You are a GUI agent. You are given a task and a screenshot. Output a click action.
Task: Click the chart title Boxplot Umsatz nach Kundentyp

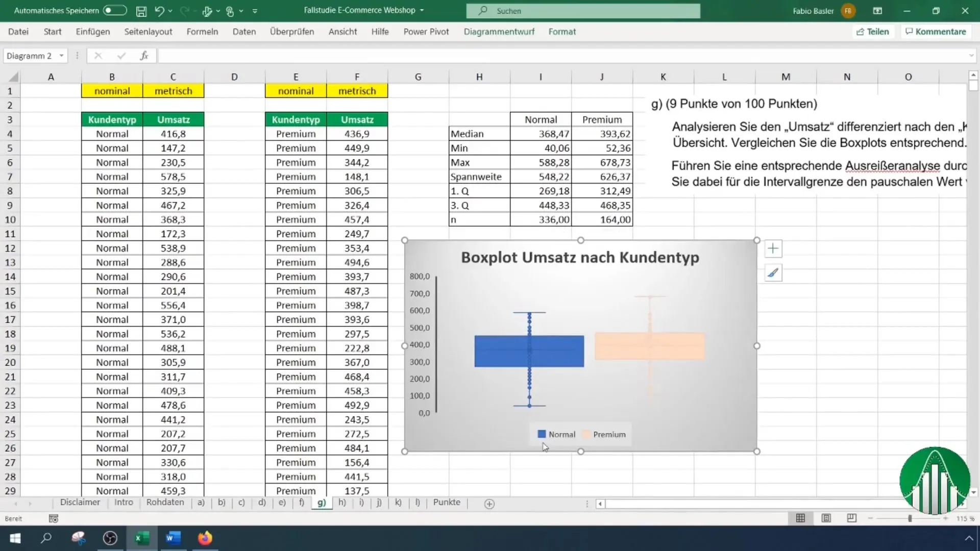tap(580, 258)
